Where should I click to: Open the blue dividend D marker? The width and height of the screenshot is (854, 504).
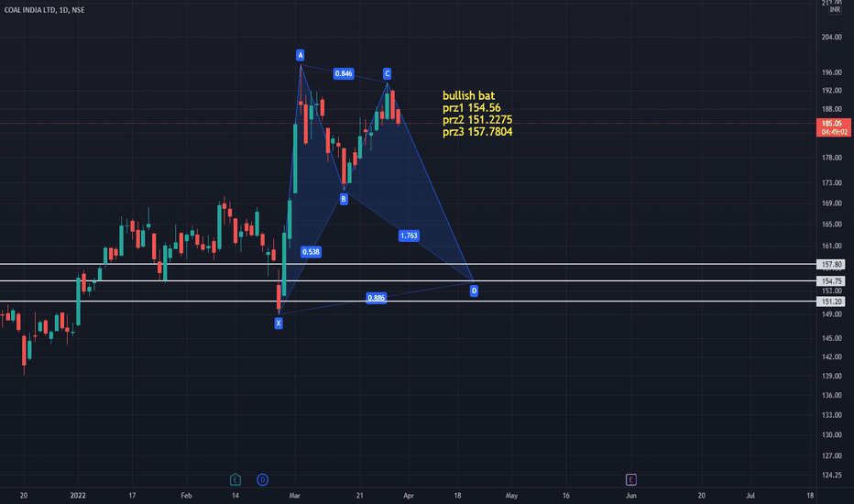pyautogui.click(x=262, y=479)
